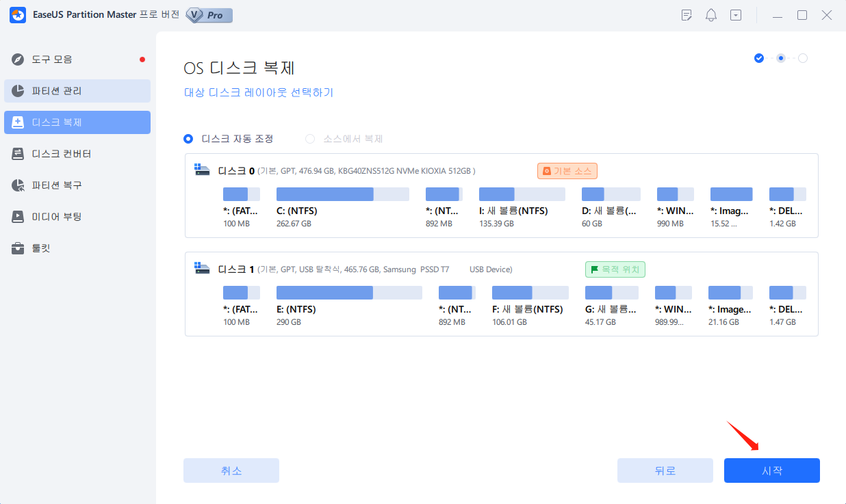The width and height of the screenshot is (846, 504).
Task: Open 디스크 컨버터 menu
Action: [77, 154]
